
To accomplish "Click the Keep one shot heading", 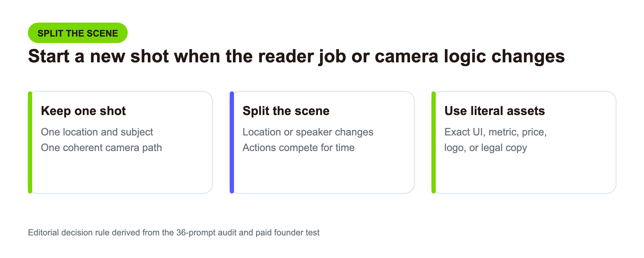I will pos(83,111).
